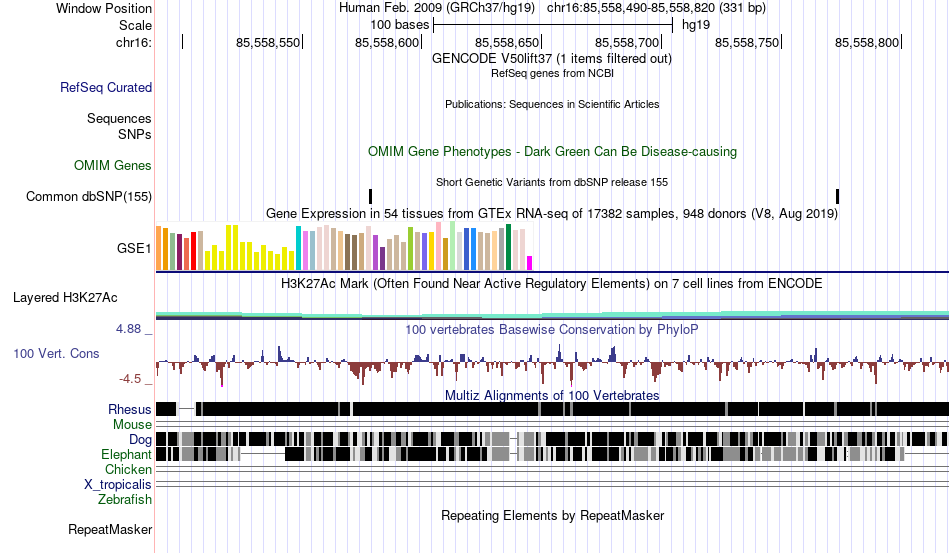
Task: Click the PhyloP Basewise Conservation title
Action: coord(552,329)
